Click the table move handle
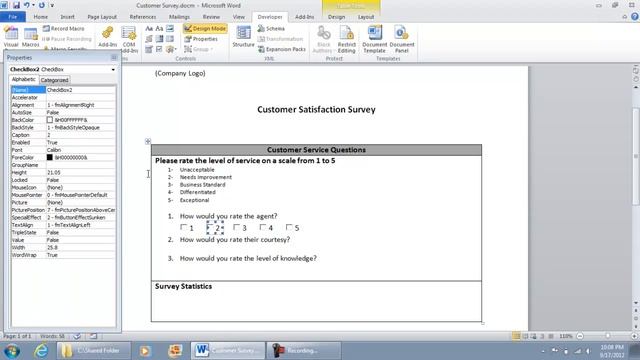 click(148, 141)
